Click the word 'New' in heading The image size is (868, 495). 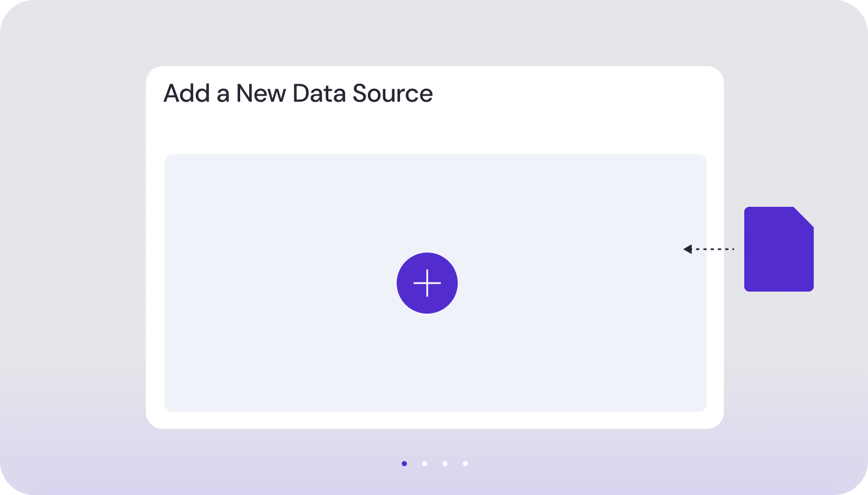[x=261, y=93]
